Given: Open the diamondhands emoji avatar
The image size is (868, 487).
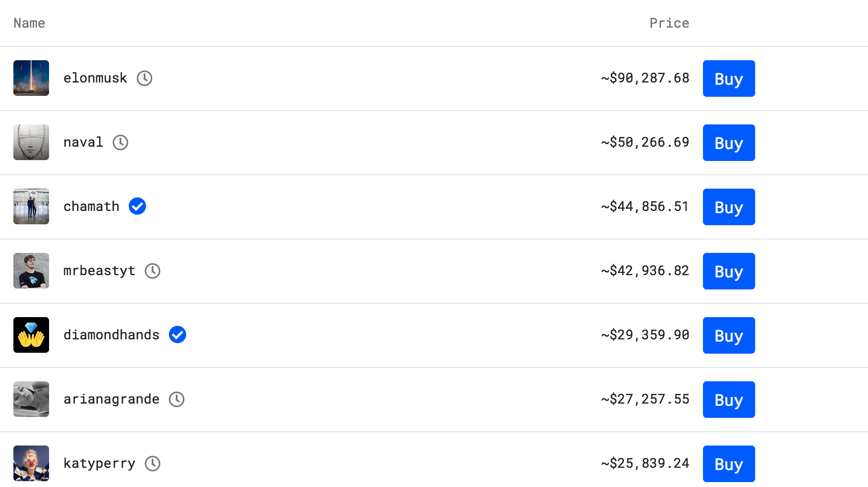Looking at the screenshot, I should (x=31, y=335).
